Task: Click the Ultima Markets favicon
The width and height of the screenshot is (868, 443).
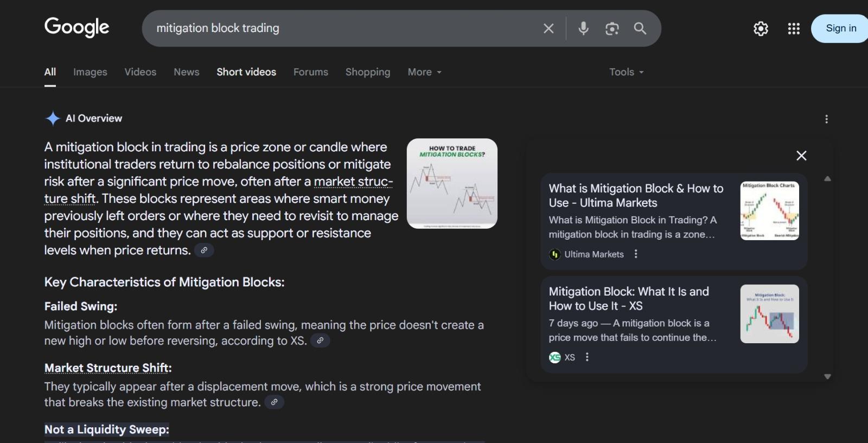Action: [x=554, y=254]
